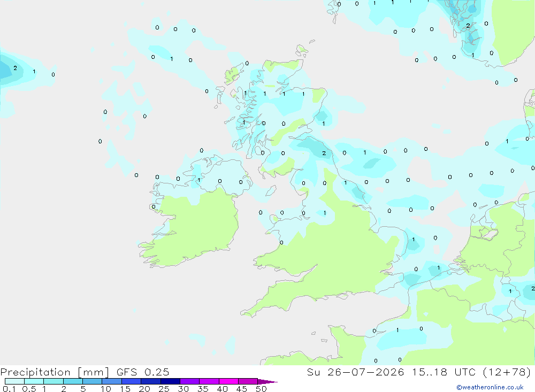Click the 0.5–1 mm legend swatch
This screenshot has width=535, height=392.
(34, 381)
